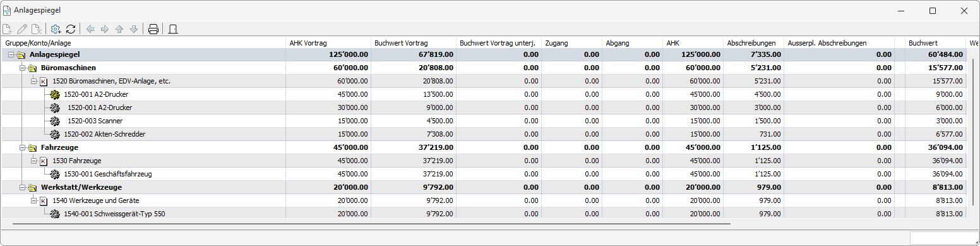Click the horizontal scrollbar below the table
Image resolution: width=980 pixels, height=246 pixels.
(x=366, y=223)
